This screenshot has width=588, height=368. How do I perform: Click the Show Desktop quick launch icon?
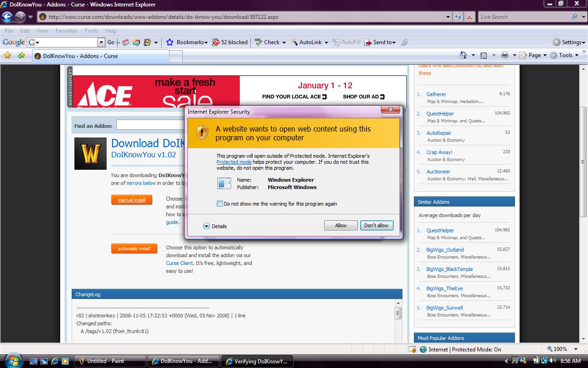[x=34, y=361]
